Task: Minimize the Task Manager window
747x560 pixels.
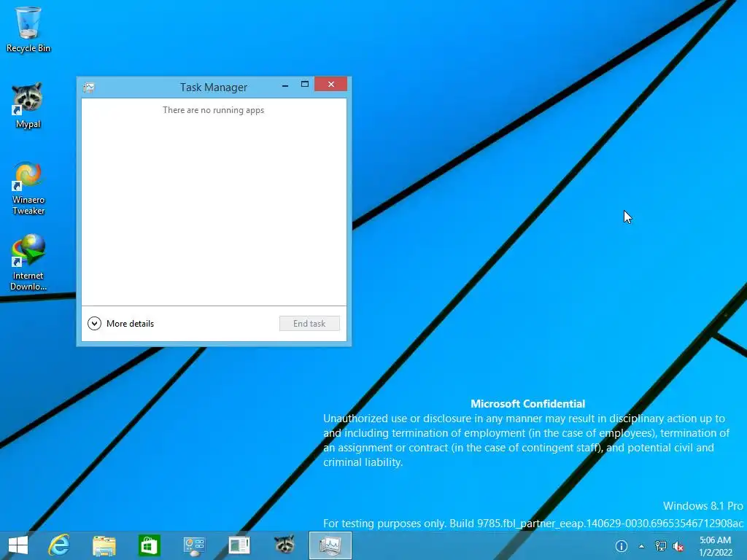Action: 285,85
